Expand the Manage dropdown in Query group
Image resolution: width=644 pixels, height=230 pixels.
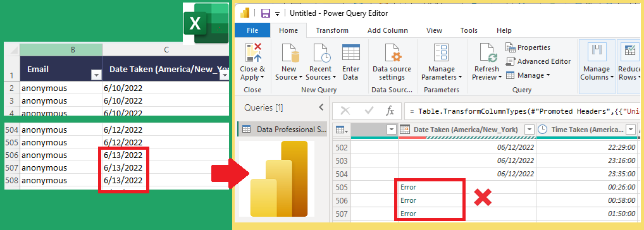click(x=528, y=75)
